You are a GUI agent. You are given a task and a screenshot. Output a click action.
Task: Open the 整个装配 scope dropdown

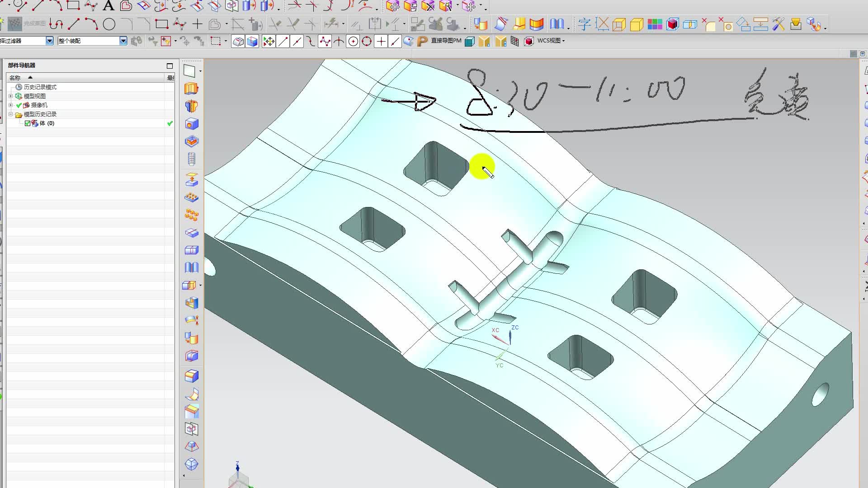coord(123,41)
